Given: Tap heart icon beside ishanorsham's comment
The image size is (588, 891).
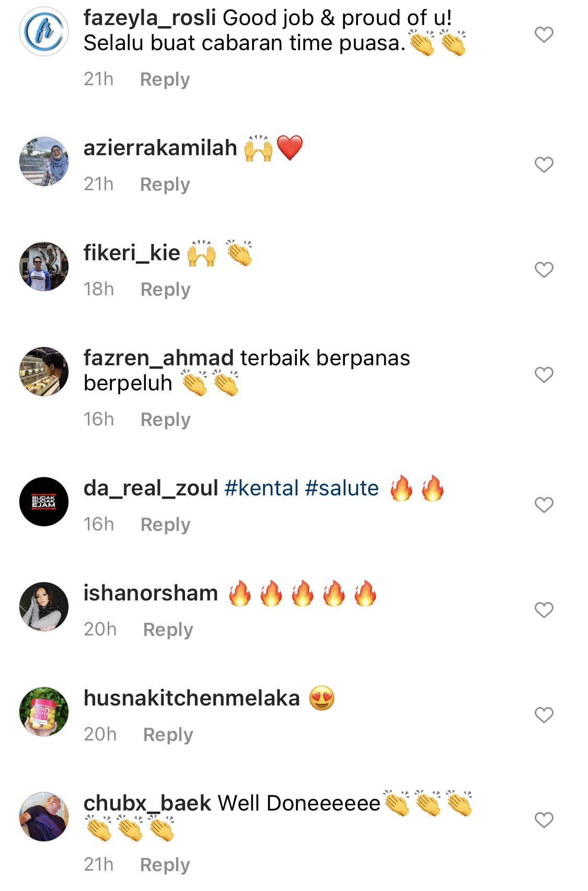Looking at the screenshot, I should [544, 610].
